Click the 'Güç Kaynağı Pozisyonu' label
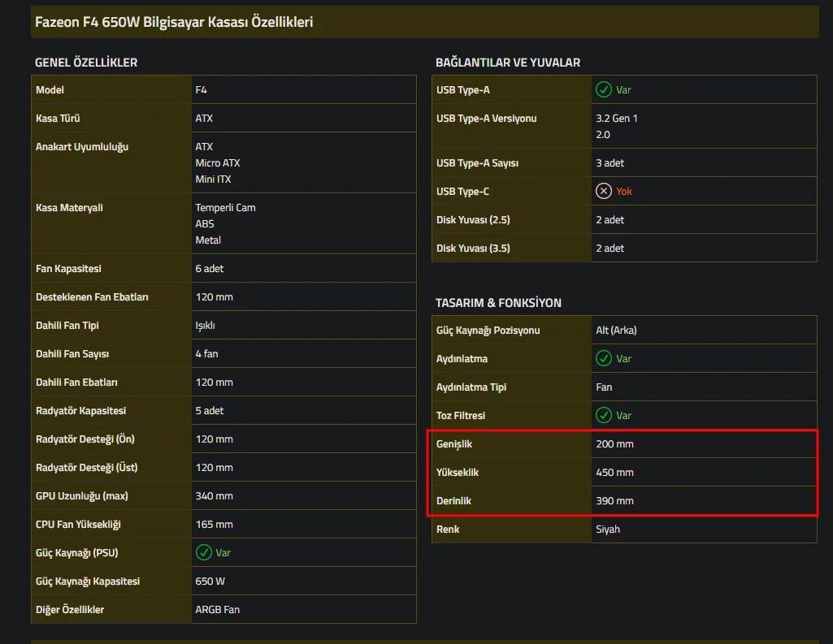833x644 pixels. [x=488, y=331]
